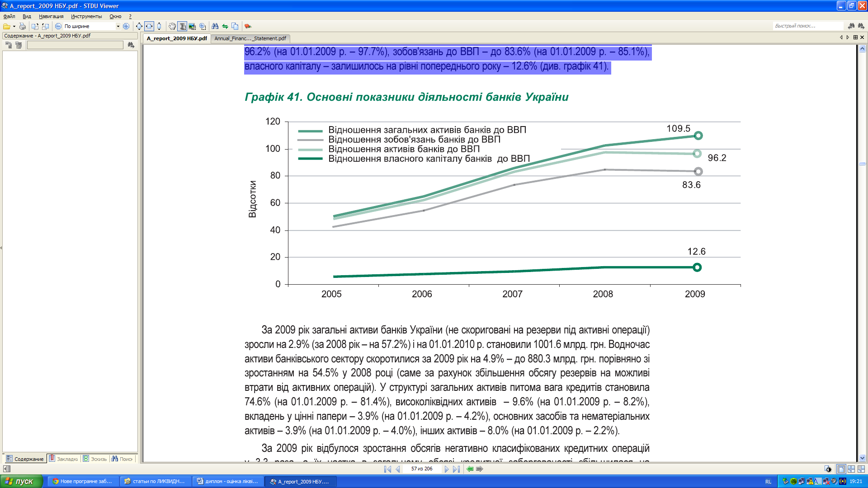This screenshot has width=868, height=488.
Task: Open the Окно menu
Action: [x=115, y=16]
